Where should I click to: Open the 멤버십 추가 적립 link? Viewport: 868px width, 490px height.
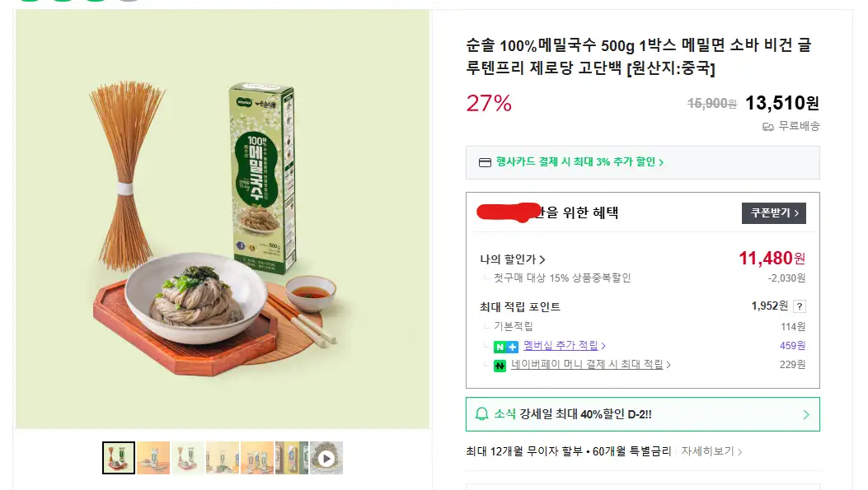(564, 346)
